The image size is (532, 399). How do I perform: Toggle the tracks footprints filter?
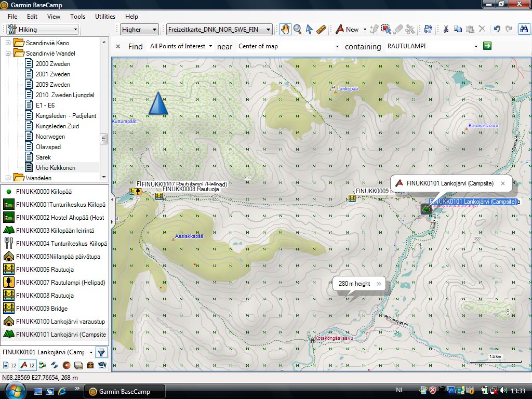click(54, 365)
